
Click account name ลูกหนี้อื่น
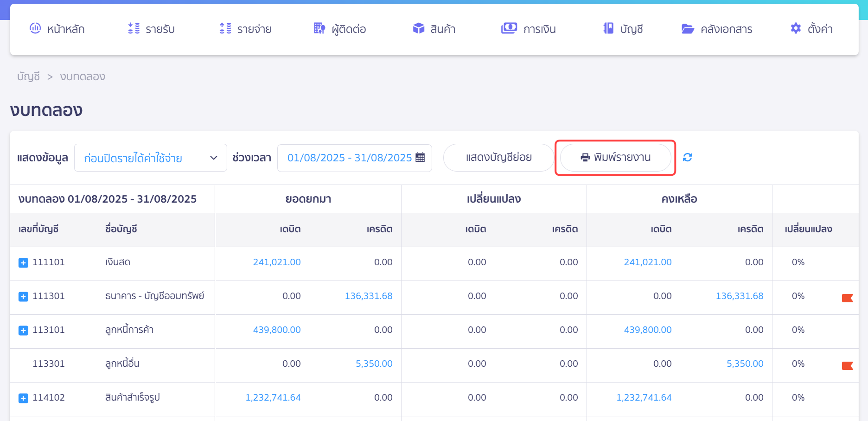click(122, 364)
